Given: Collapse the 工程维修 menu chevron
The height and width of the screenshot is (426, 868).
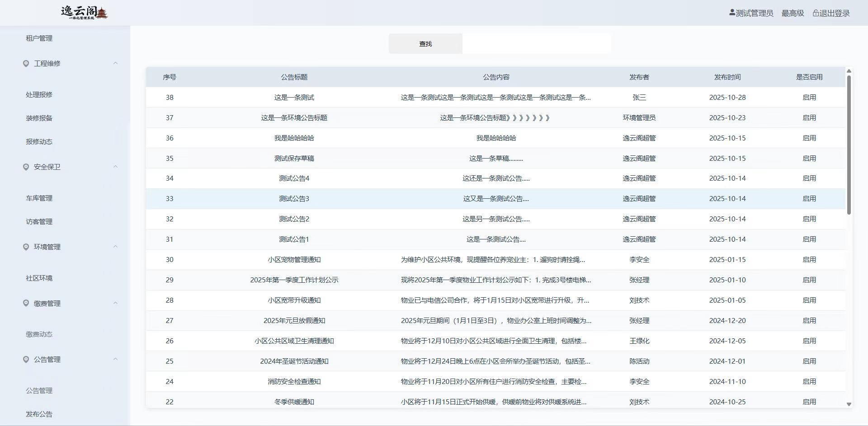Looking at the screenshot, I should (115, 63).
